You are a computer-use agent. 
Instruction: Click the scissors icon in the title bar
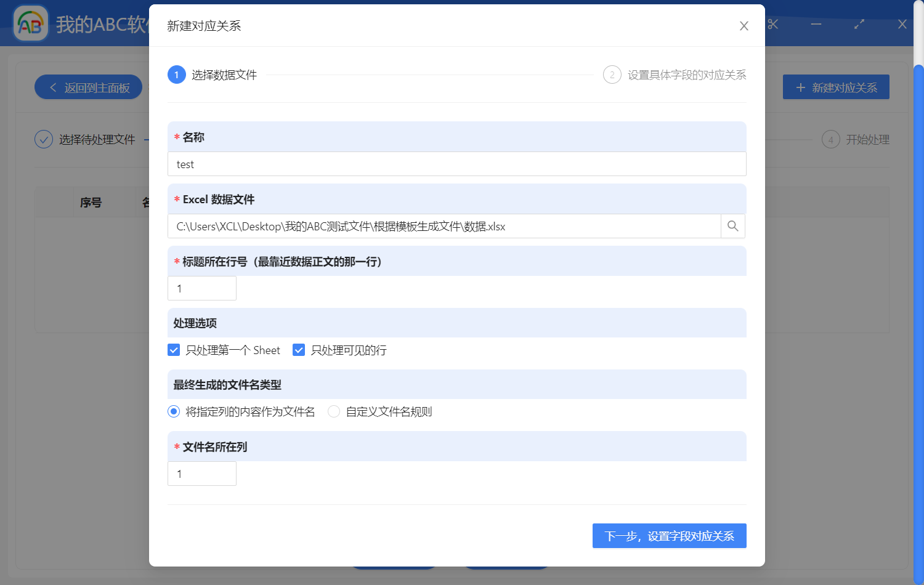coord(772,24)
